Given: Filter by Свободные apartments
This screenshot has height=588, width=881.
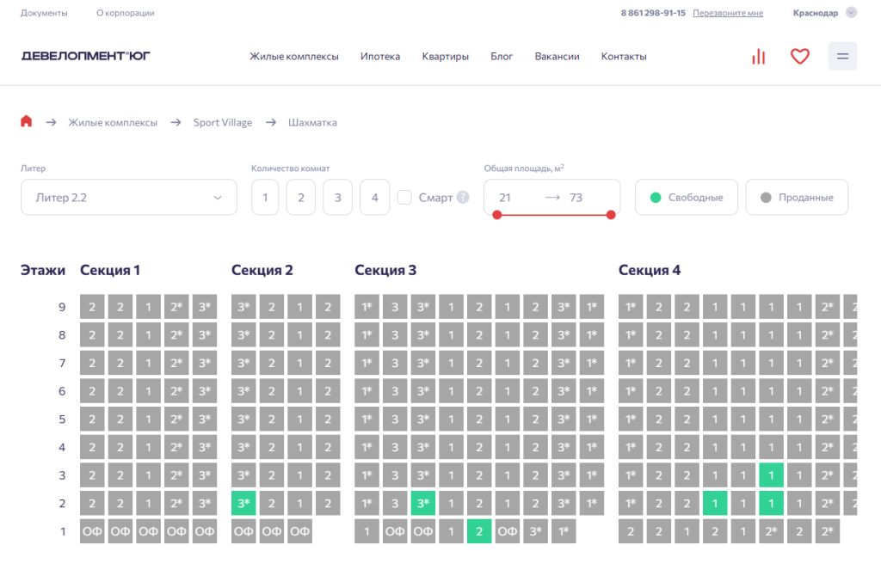Looking at the screenshot, I should (686, 197).
